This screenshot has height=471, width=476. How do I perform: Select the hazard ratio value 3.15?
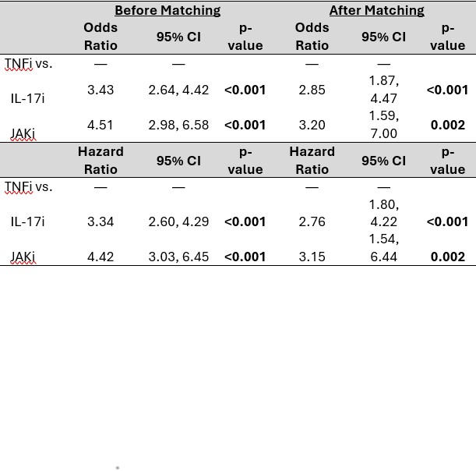[312, 257]
